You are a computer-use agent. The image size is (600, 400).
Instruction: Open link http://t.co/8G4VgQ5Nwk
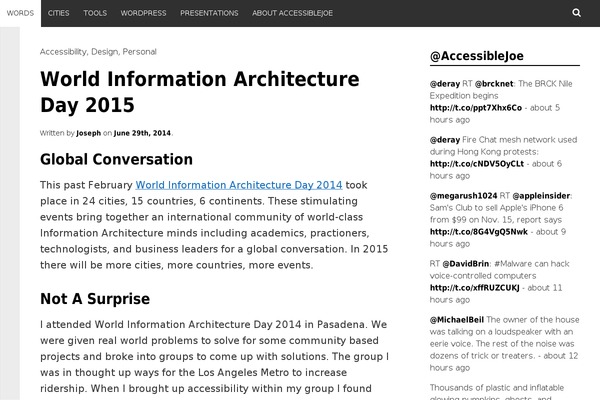(x=479, y=232)
